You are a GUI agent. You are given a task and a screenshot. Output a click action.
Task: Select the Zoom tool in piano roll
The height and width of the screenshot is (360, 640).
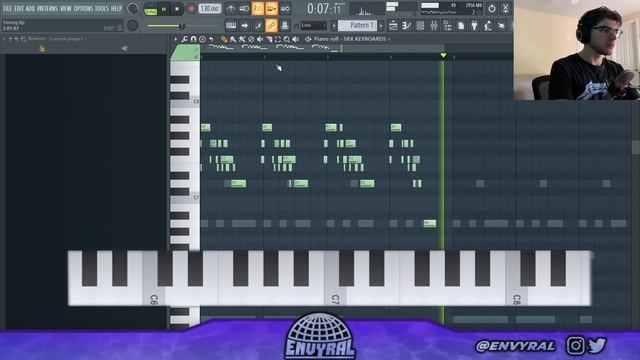(x=287, y=39)
